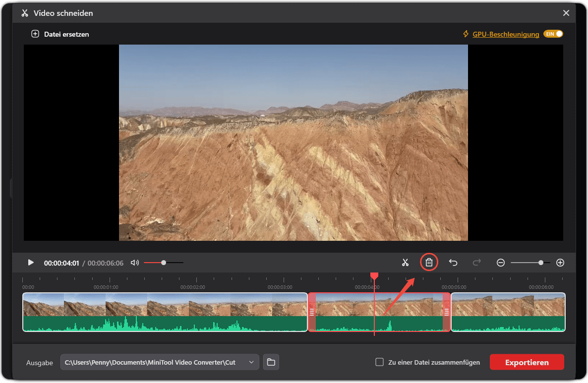Viewport: 588px width, 383px height.
Task: Click the 00:00:05:00 ruler mark
Action: [454, 287]
